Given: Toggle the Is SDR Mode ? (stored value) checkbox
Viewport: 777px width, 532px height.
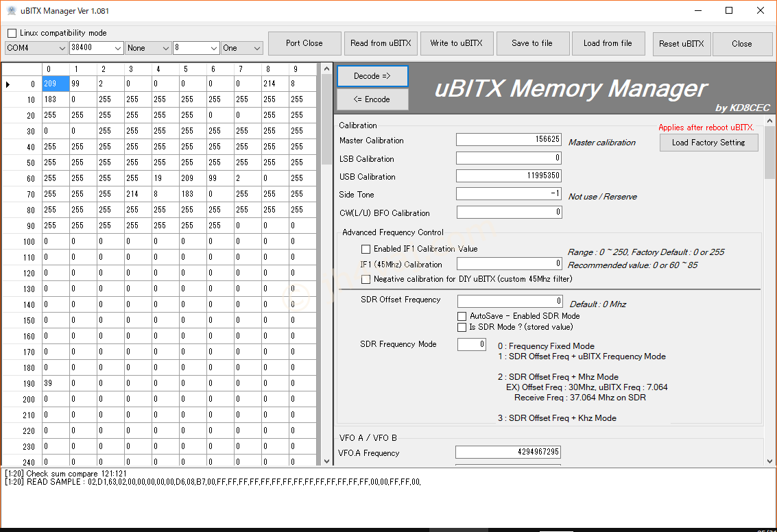Looking at the screenshot, I should coord(462,328).
